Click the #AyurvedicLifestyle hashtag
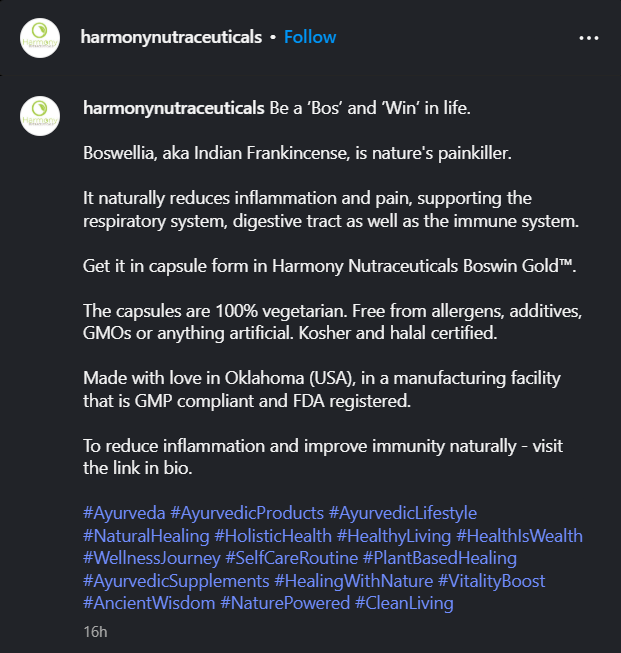Screen dimensions: 621x653 [403, 513]
